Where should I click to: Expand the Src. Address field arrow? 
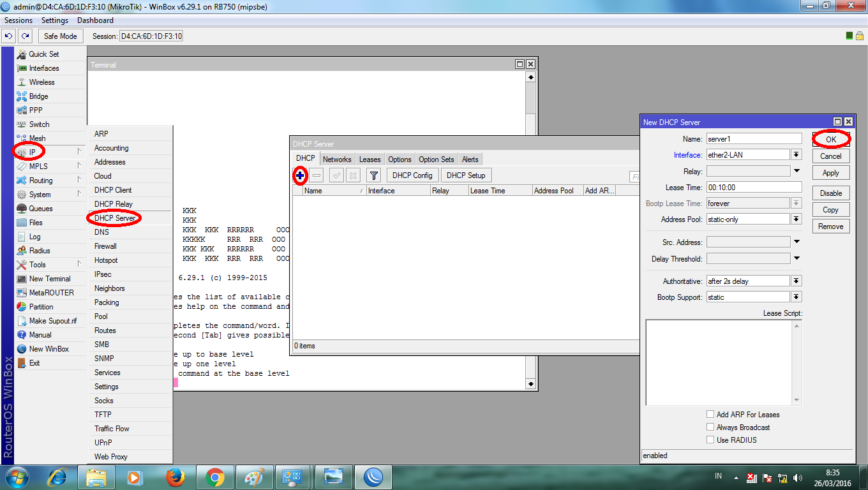(797, 242)
